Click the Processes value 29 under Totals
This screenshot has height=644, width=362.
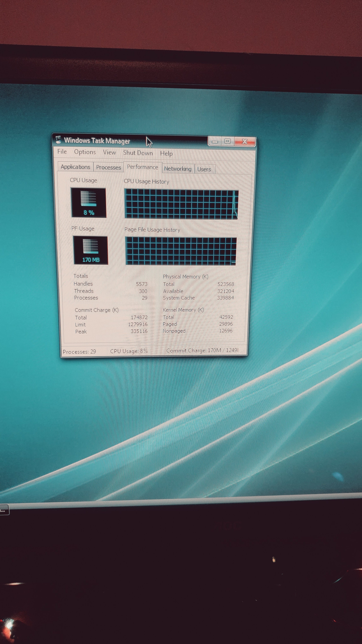(x=145, y=298)
